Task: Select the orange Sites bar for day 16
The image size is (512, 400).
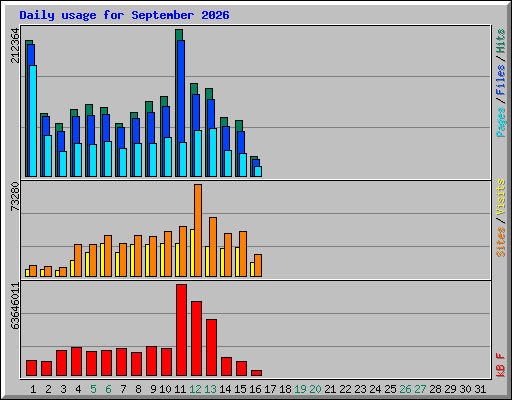Action: 258,265
